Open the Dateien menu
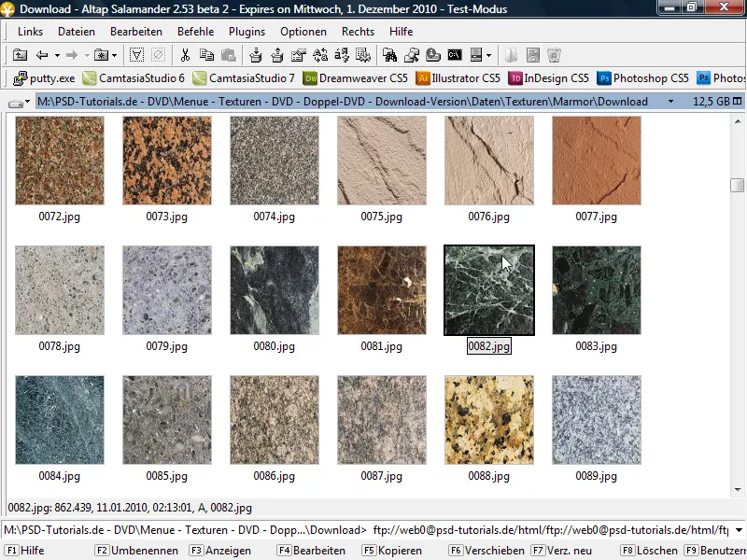 click(77, 32)
